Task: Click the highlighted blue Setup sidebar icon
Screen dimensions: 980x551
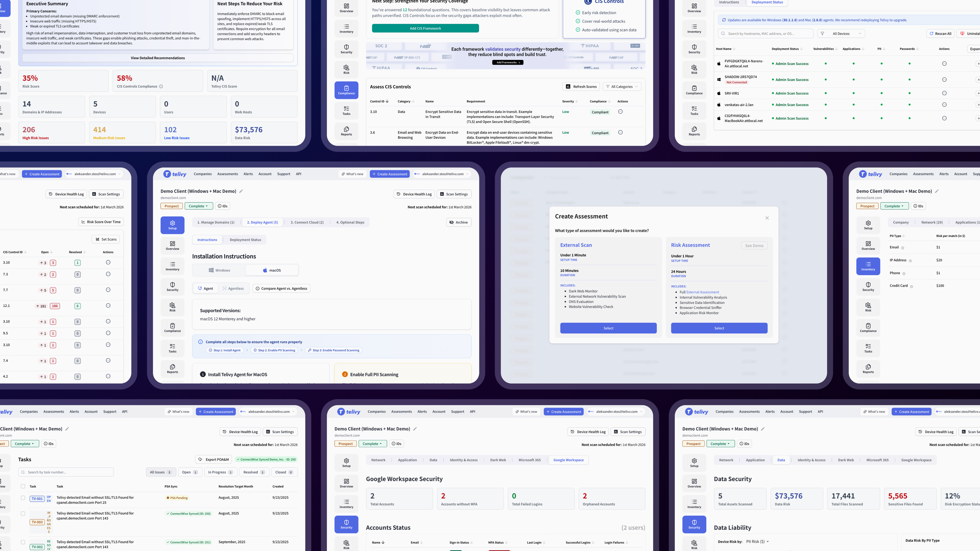Action: 172,225
